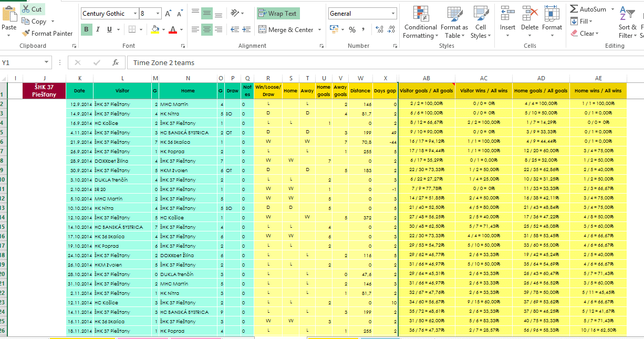Image resolution: width=644 pixels, height=339 pixels.
Task: Open the Clipboard group dialog launcher
Action: click(x=74, y=46)
